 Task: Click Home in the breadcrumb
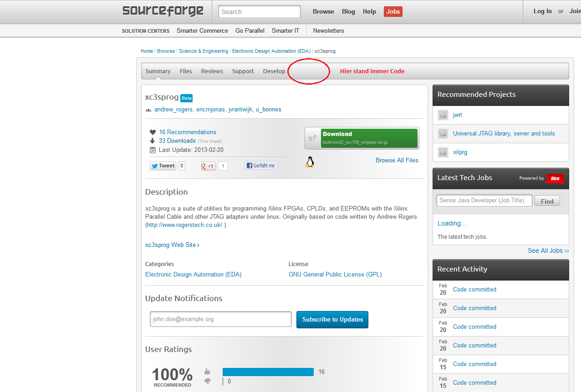coord(147,51)
